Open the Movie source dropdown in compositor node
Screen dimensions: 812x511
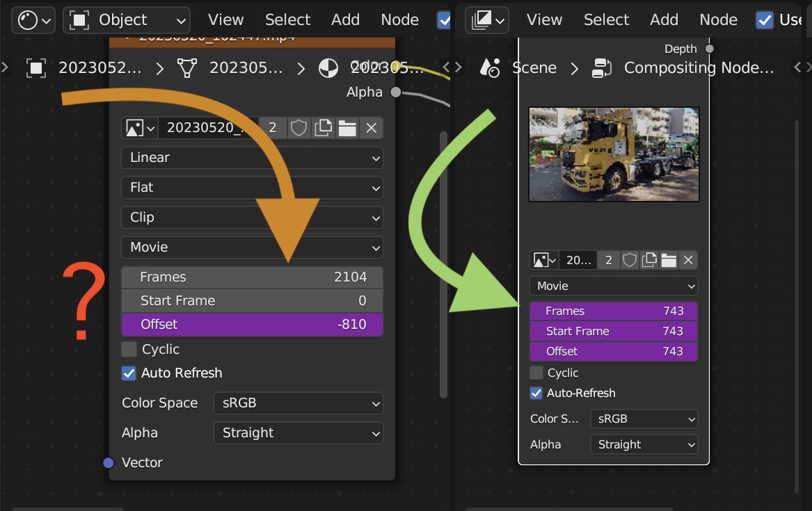[614, 286]
